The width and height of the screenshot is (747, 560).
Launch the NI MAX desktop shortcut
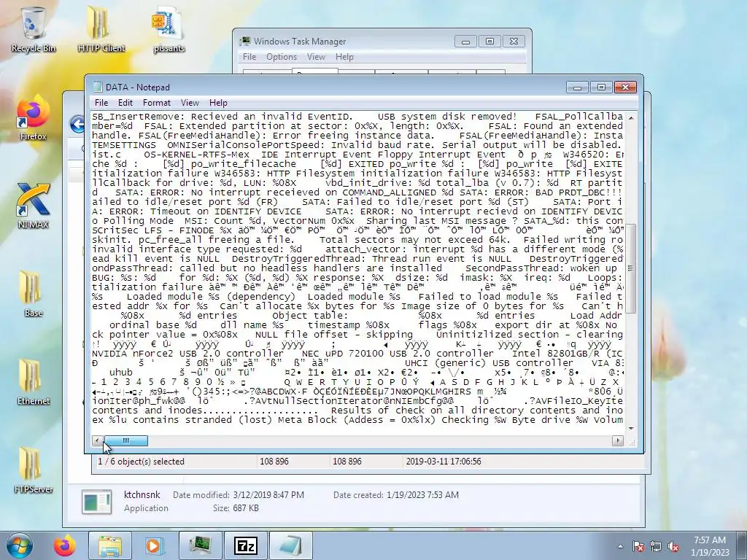34,206
